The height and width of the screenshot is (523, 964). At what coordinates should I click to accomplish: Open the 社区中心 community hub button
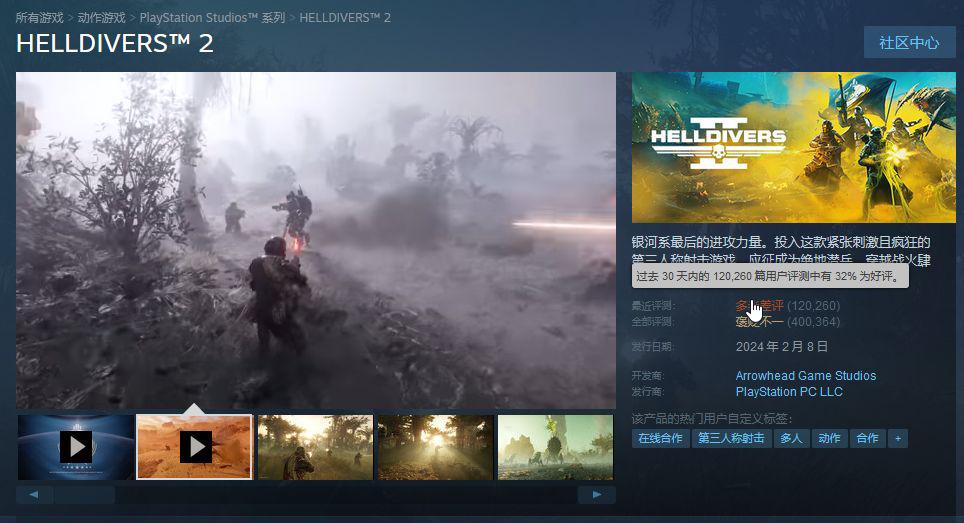pyautogui.click(x=909, y=42)
